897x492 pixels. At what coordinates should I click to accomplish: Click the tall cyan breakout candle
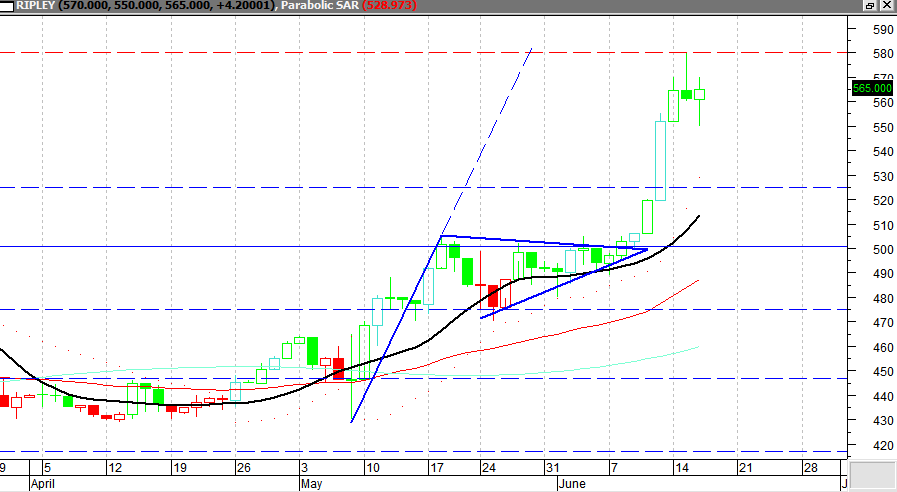coord(660,160)
